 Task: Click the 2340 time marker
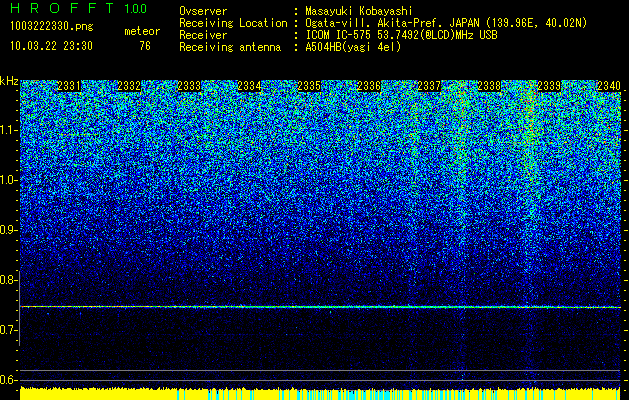coord(609,86)
